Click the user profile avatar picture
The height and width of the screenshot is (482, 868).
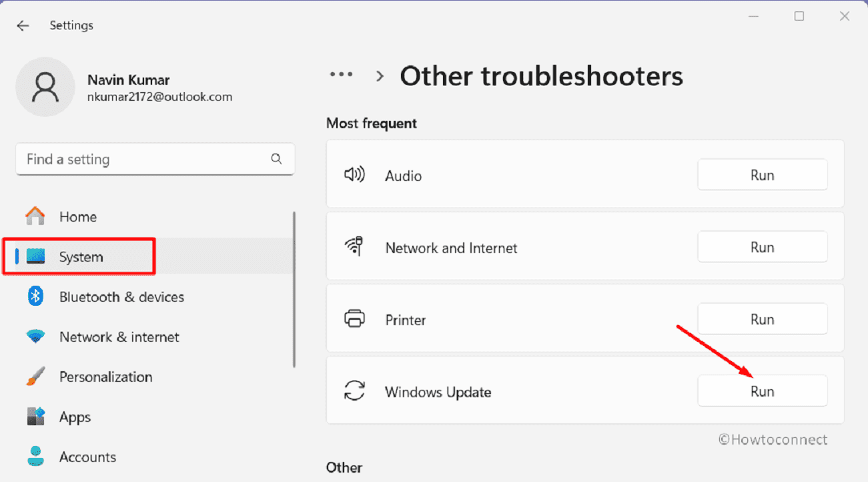click(45, 87)
